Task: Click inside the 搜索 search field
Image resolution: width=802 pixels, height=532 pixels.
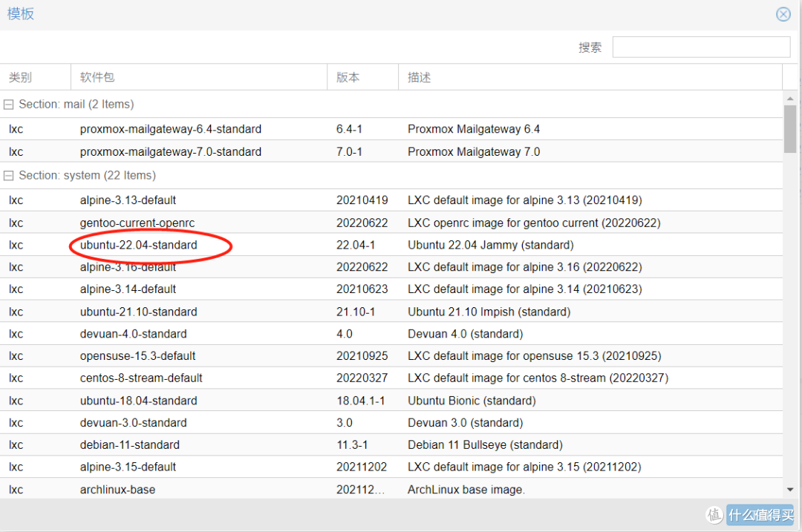Action: [700, 46]
